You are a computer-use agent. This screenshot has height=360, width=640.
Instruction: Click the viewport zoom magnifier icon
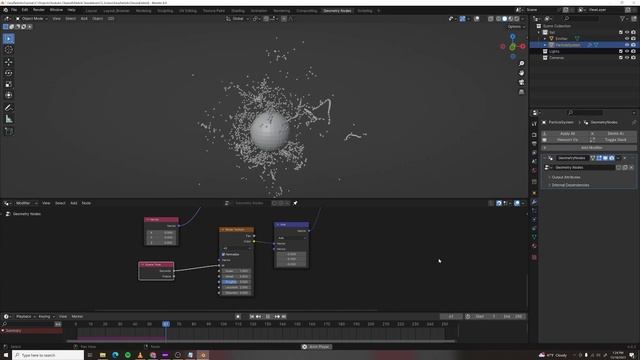click(522, 64)
